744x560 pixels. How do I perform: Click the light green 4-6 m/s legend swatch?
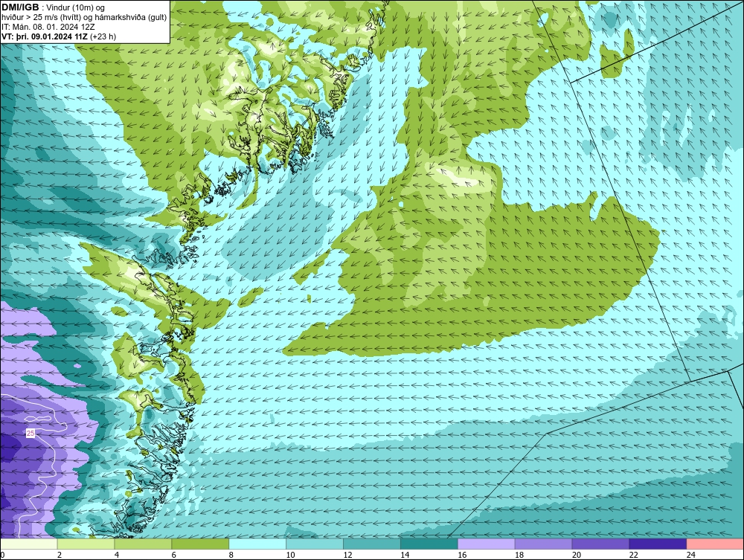point(143,544)
